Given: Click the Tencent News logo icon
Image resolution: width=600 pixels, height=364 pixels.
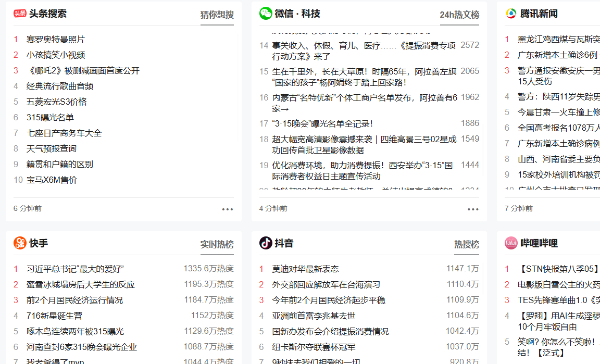Looking at the screenshot, I should click(511, 14).
